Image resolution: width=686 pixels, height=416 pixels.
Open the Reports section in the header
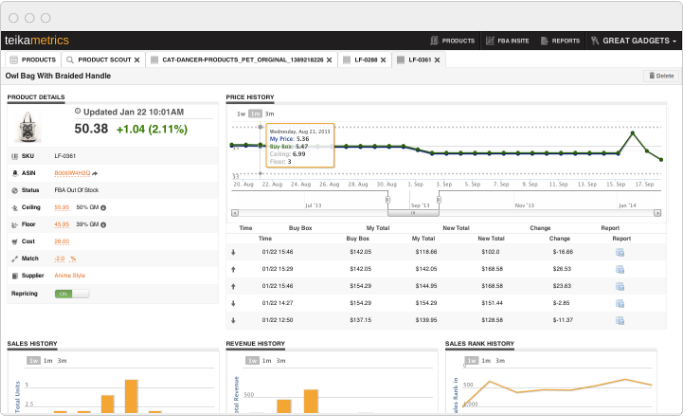pos(561,41)
